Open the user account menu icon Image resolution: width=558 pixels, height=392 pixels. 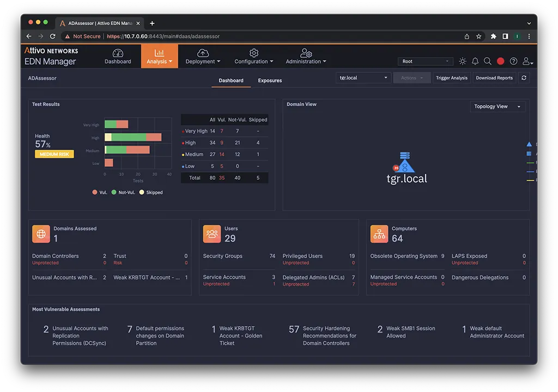[x=527, y=61]
